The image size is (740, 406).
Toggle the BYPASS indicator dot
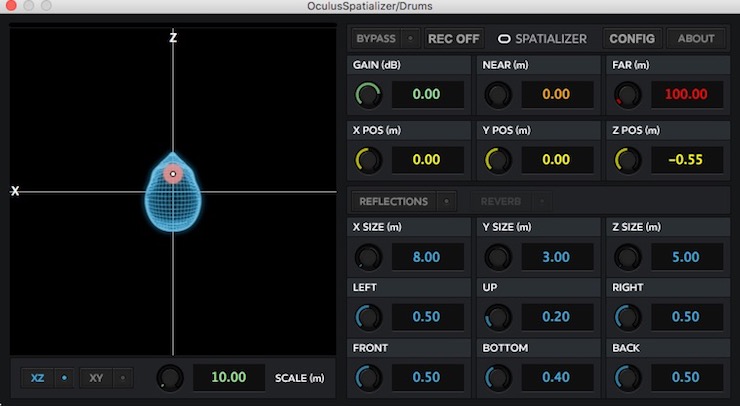click(x=410, y=39)
